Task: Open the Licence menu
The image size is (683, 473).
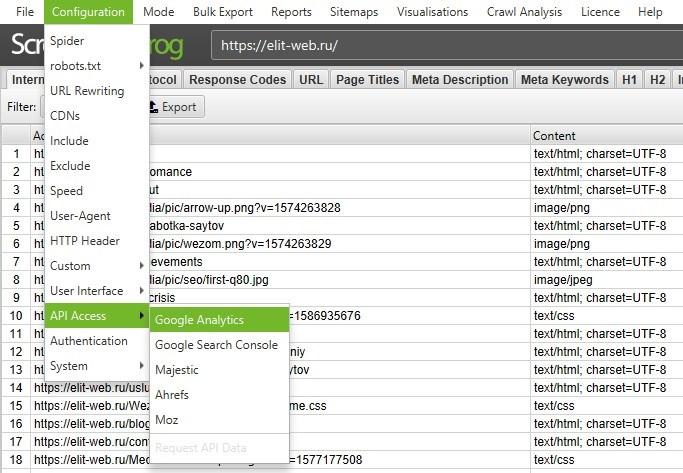Action: click(600, 12)
